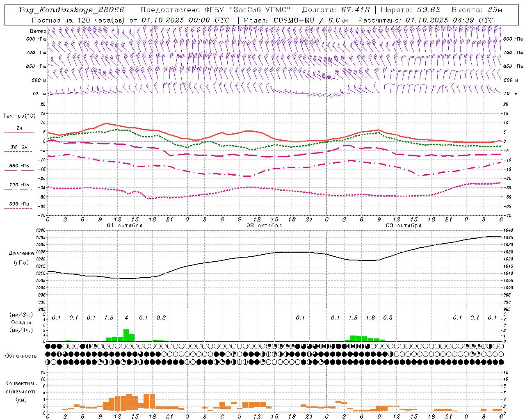Click the date label 02 октября
This screenshot has width=525, height=420.
[264, 226]
